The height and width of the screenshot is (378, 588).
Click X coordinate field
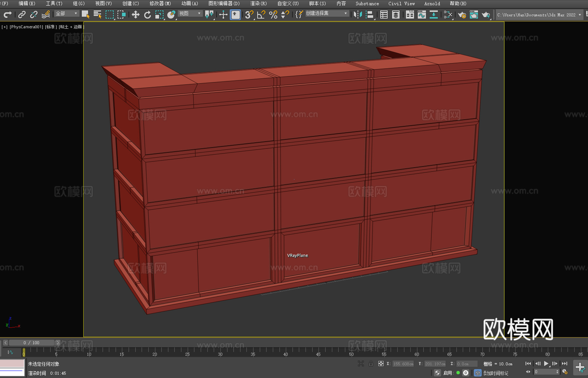tap(403, 364)
